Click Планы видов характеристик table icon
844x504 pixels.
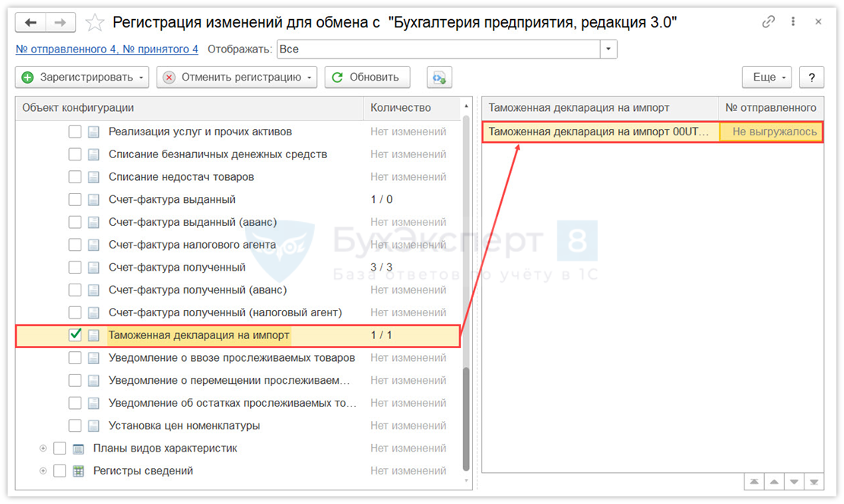pos(78,448)
